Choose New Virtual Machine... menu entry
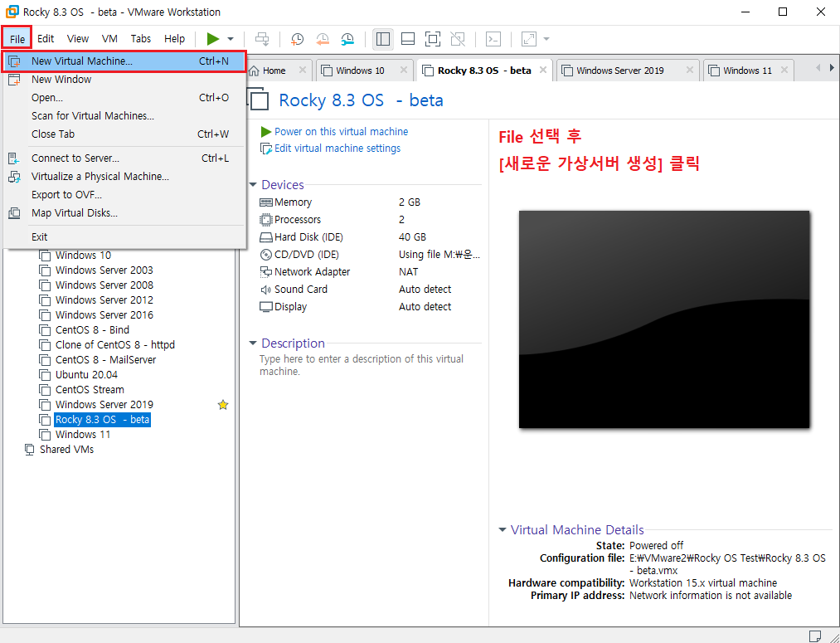 [x=124, y=61]
